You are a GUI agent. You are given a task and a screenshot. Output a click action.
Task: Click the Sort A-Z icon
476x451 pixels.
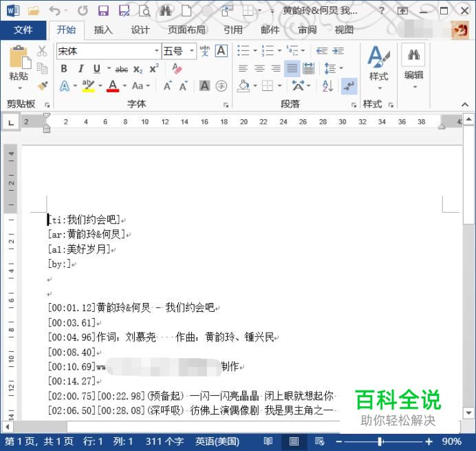327,86
